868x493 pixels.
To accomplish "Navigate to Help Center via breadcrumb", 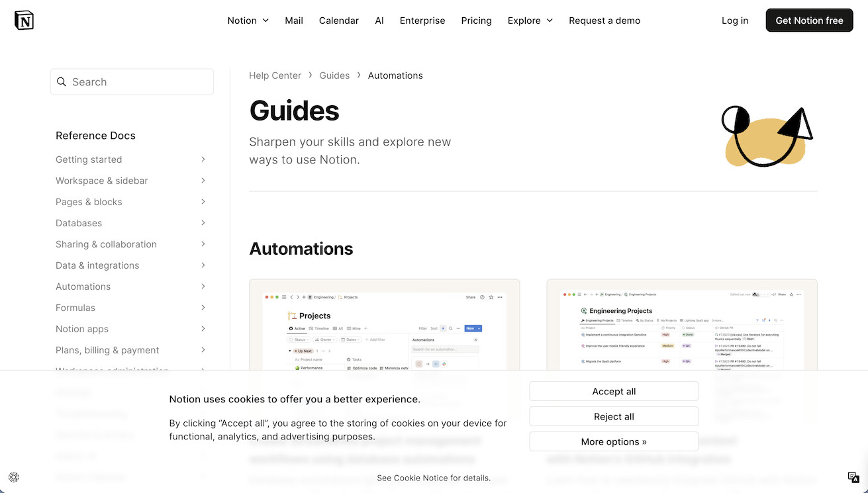I will [275, 75].
